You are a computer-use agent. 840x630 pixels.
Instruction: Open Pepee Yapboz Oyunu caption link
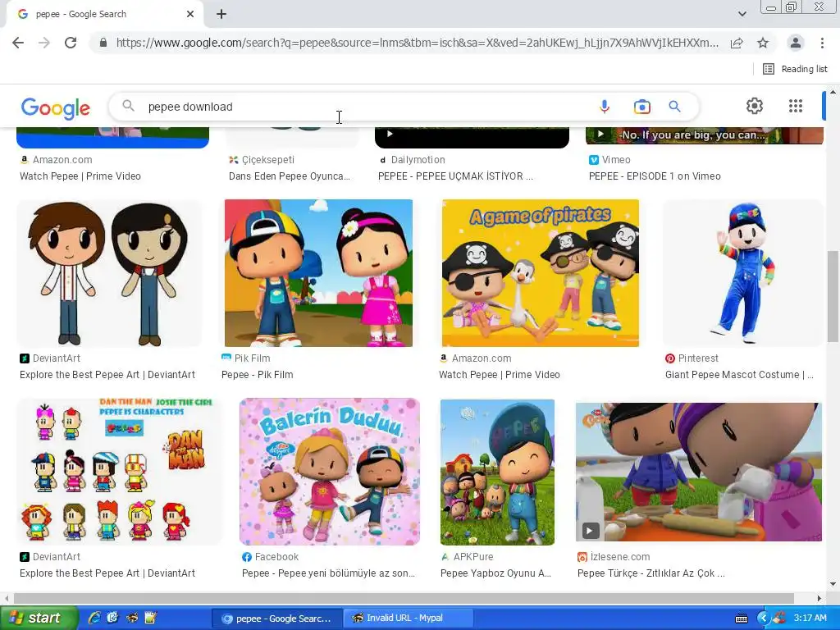point(495,573)
